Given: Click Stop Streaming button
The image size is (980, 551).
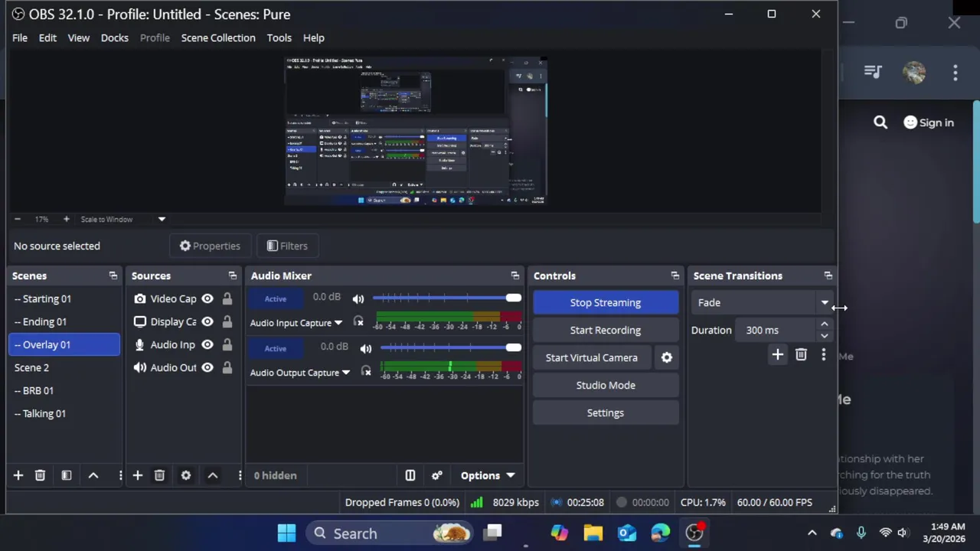Looking at the screenshot, I should click(x=606, y=302).
